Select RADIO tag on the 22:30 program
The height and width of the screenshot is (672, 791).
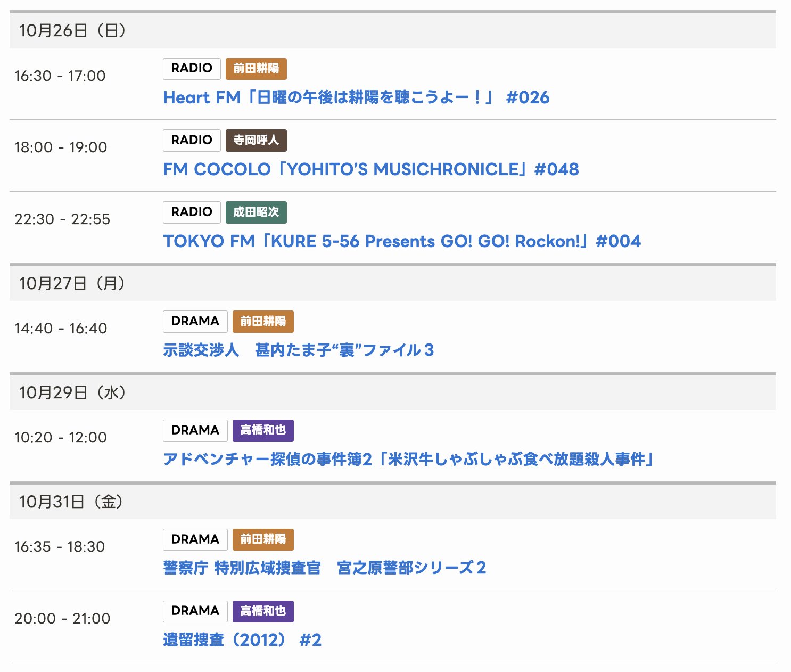(x=192, y=212)
